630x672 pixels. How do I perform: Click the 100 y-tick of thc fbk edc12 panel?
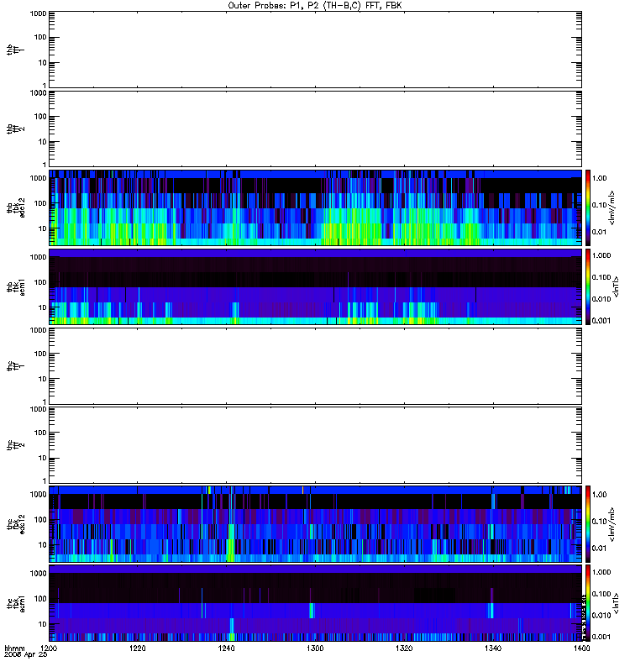click(x=40, y=519)
